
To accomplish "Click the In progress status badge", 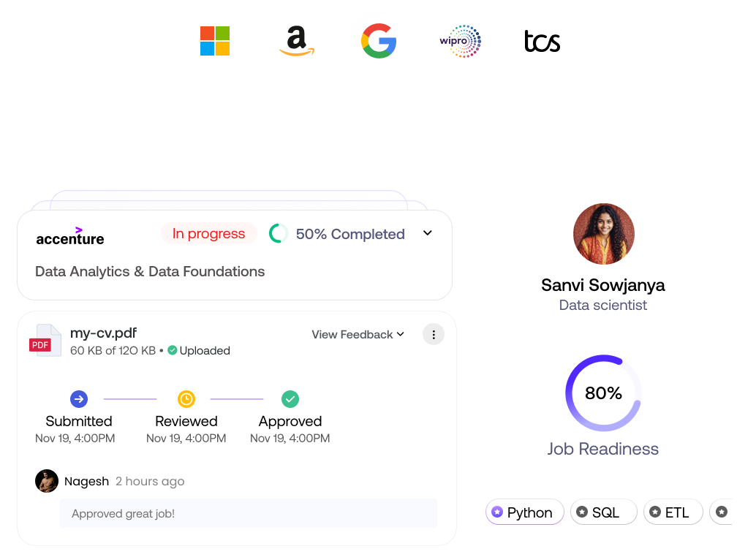I will 208,234.
